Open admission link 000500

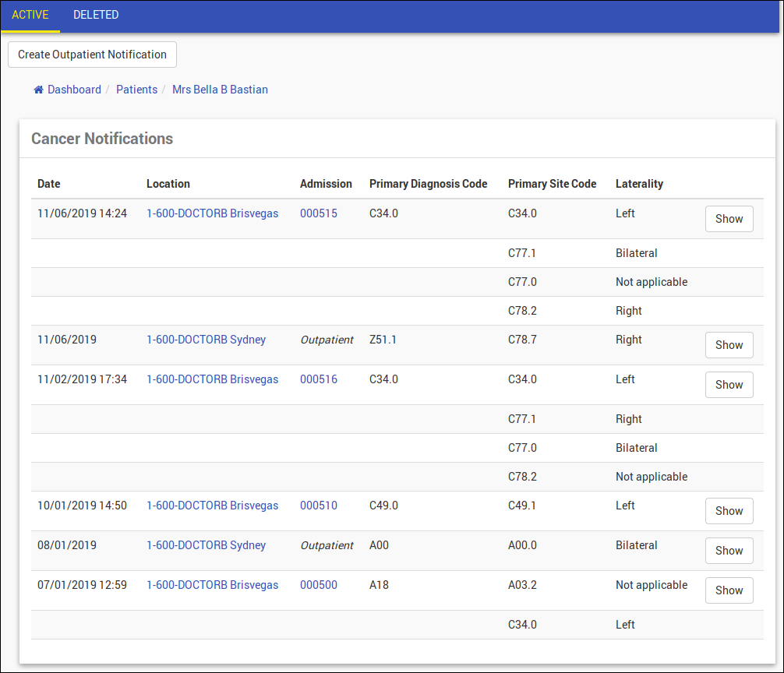pyautogui.click(x=318, y=585)
